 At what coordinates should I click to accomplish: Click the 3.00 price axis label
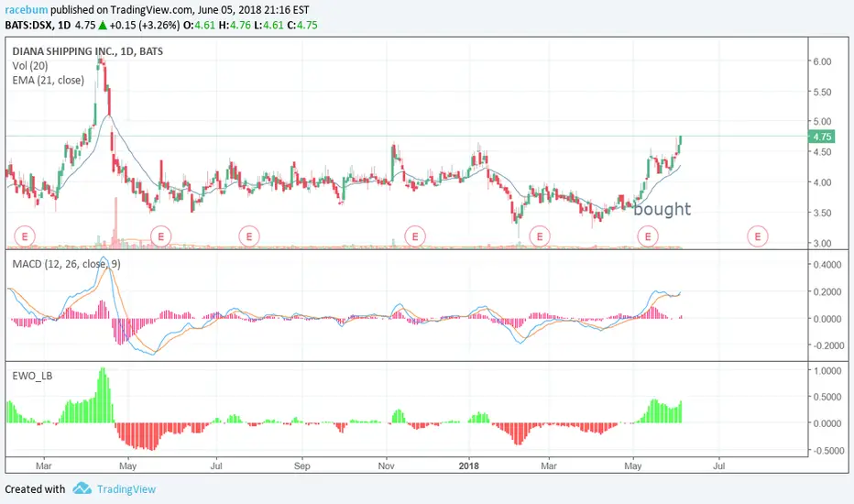[x=823, y=244]
